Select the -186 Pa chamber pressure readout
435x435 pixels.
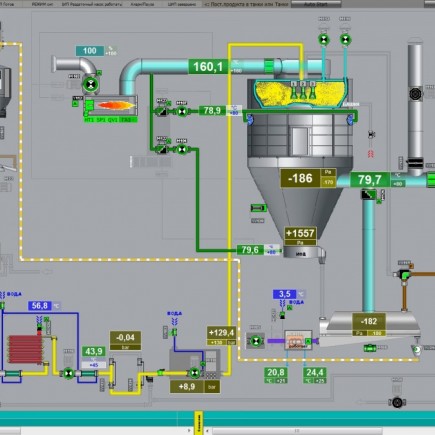click(x=300, y=178)
